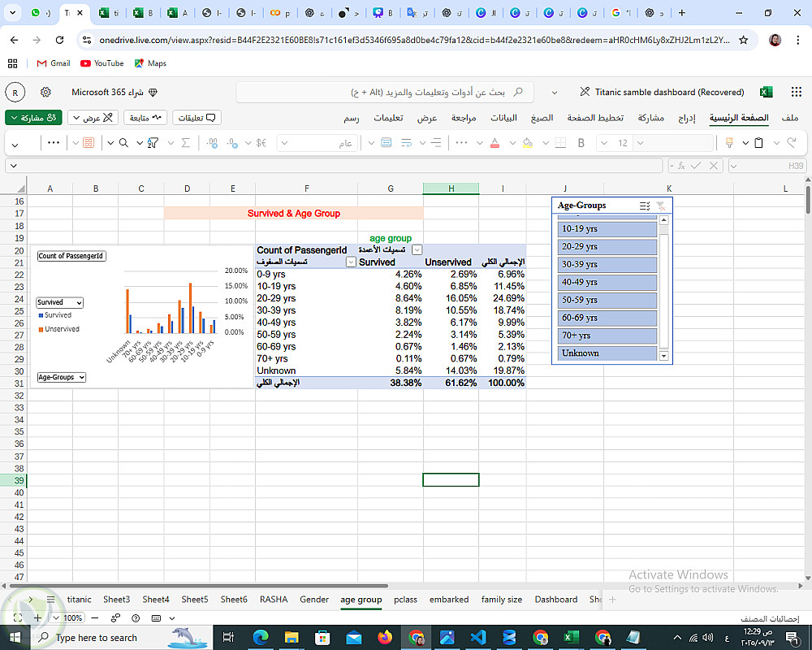Expand the formula bar chevron

pos(14,166)
